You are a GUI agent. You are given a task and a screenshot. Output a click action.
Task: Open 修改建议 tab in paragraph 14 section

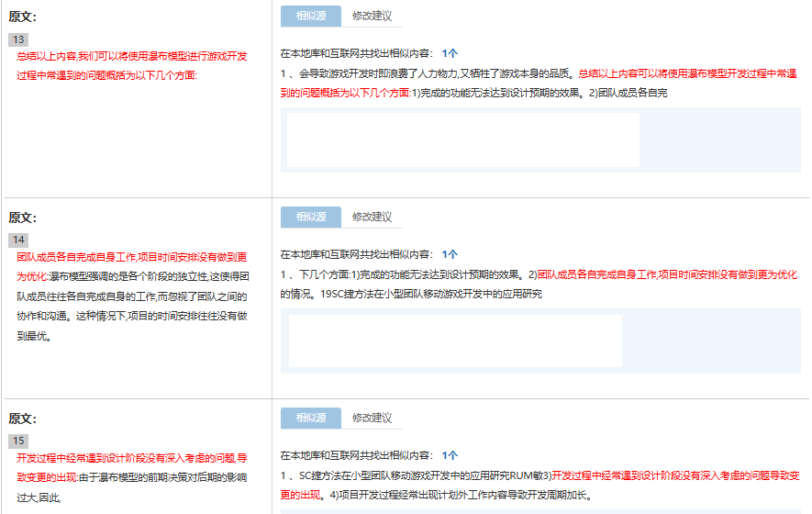click(x=372, y=218)
